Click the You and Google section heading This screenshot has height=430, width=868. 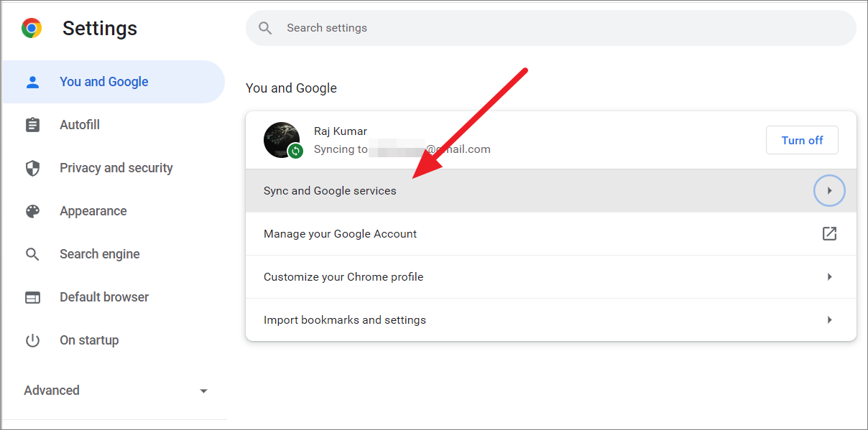pyautogui.click(x=291, y=88)
